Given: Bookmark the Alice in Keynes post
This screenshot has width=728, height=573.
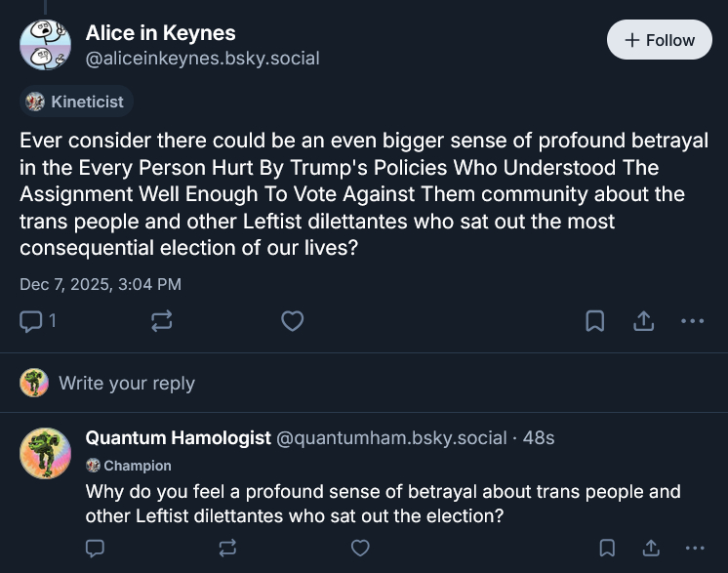Looking at the screenshot, I should click(x=594, y=320).
